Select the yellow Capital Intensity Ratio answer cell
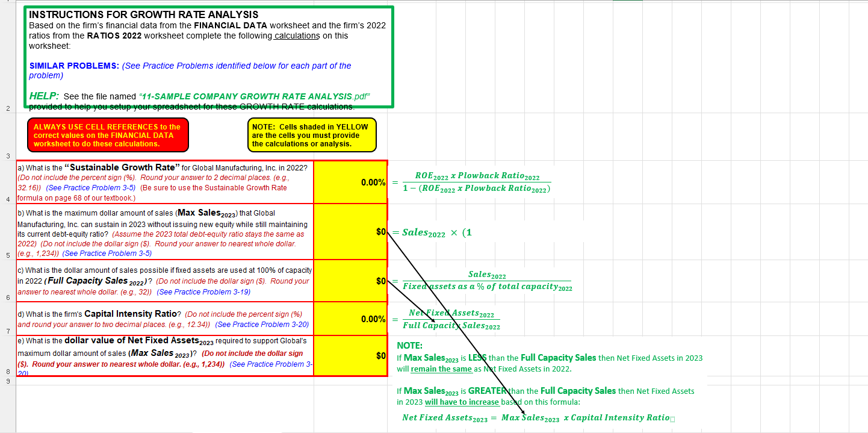The image size is (868, 433). click(x=350, y=319)
